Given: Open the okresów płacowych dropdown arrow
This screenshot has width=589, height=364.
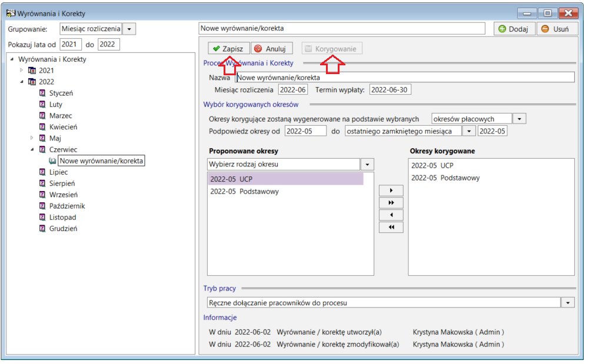Looking at the screenshot, I should (519, 119).
